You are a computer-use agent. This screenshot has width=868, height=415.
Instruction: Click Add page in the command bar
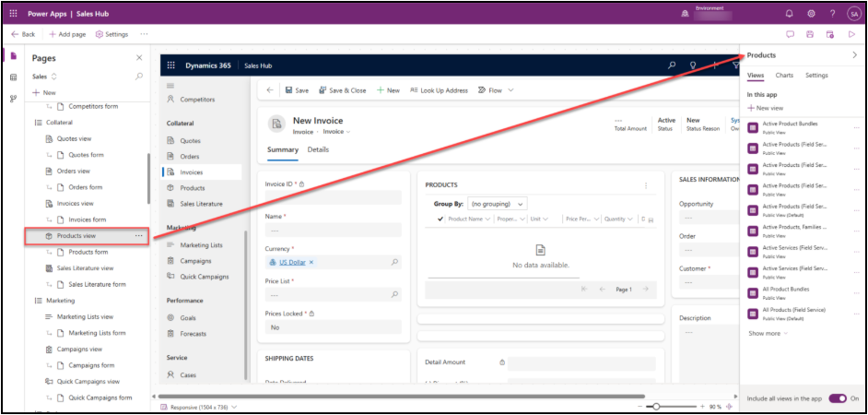[x=67, y=34]
